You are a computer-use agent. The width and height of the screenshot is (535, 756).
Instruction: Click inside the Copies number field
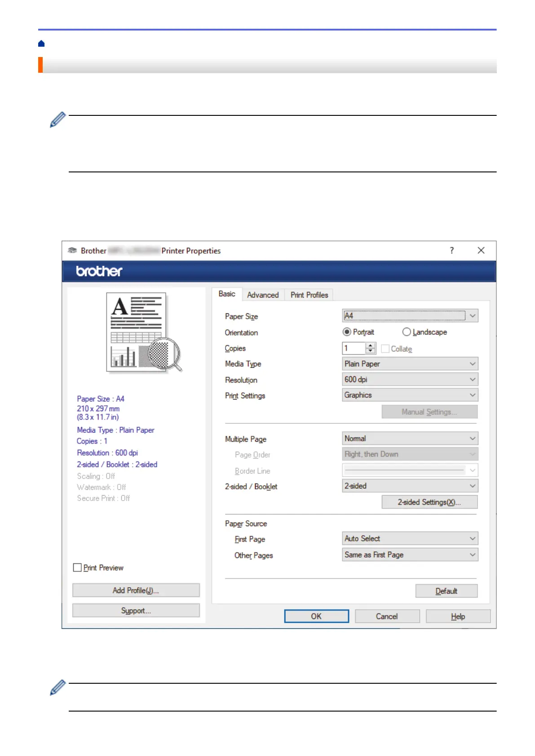click(x=354, y=348)
